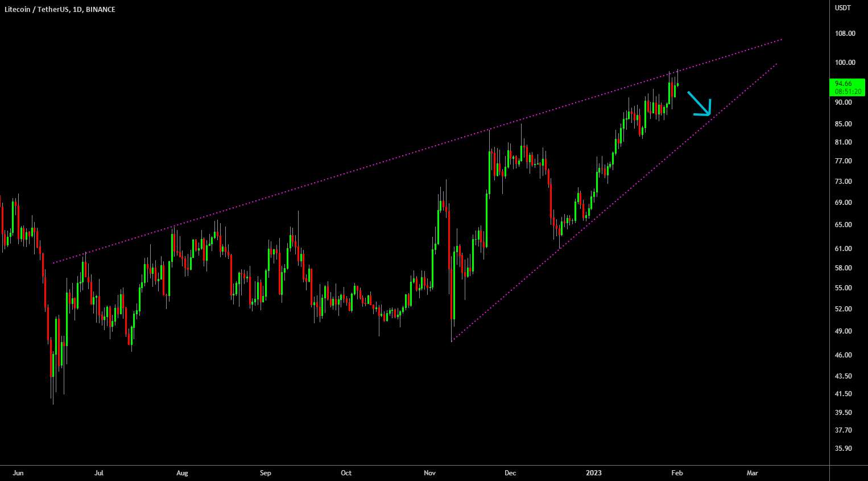
Task: Click the 2023 label on time axis
Action: tap(594, 473)
